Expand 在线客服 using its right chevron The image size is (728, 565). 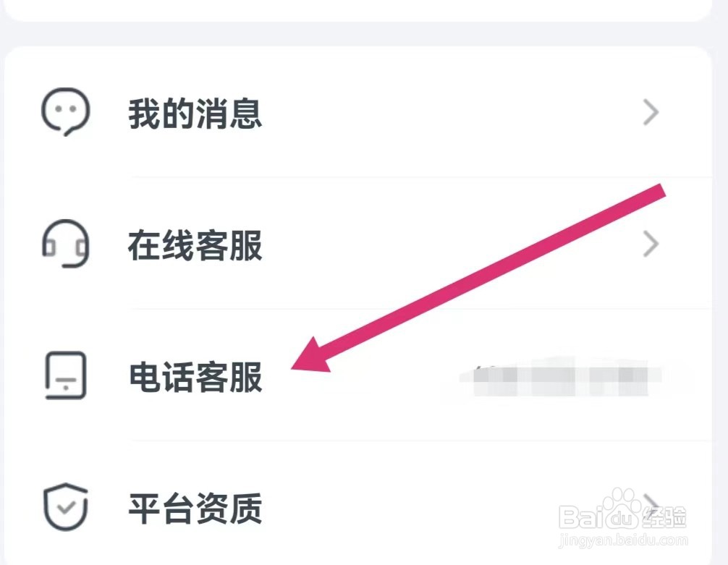(651, 245)
